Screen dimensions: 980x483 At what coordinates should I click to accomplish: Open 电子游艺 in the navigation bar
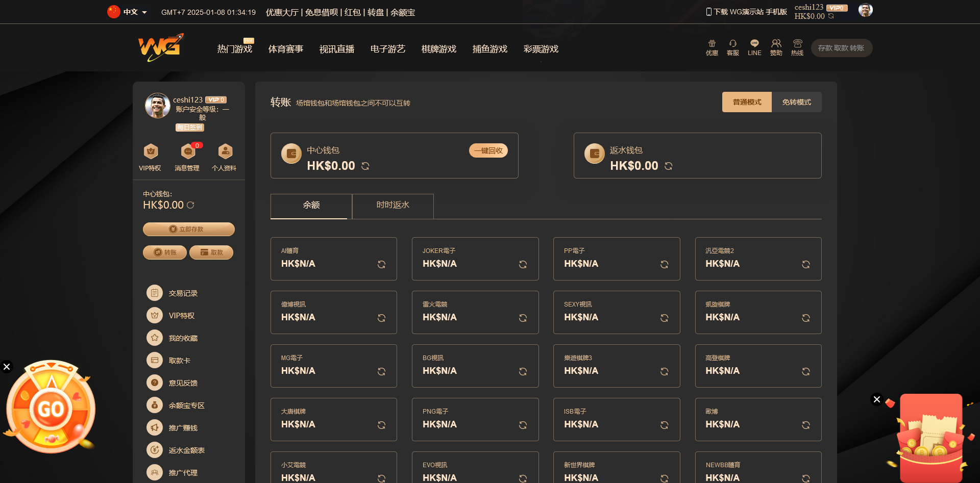point(388,49)
